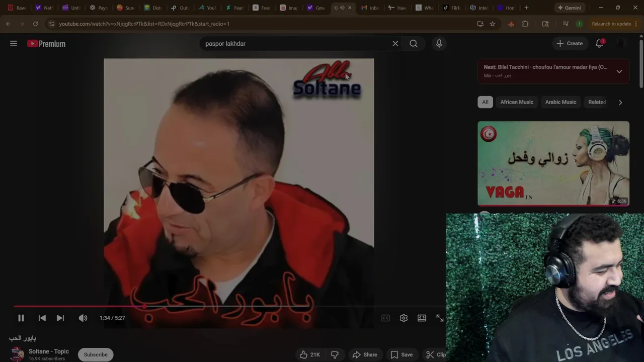Open a new browser tab

pos(526,8)
